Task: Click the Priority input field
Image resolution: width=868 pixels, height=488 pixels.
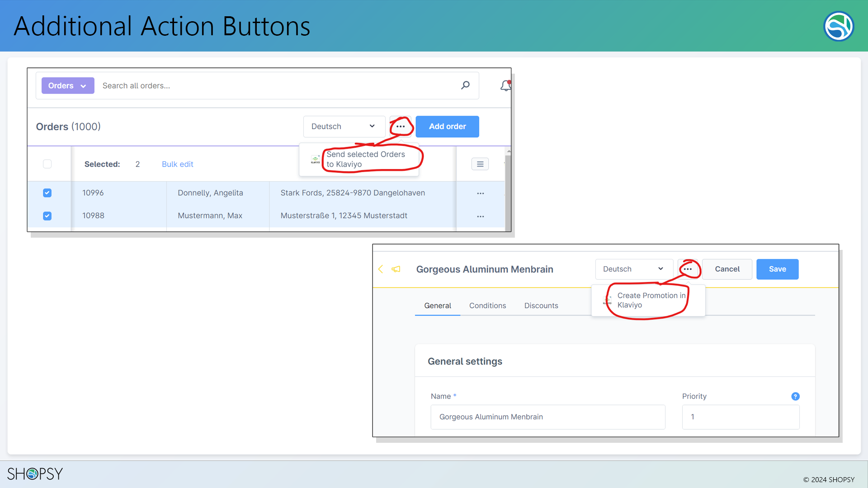Action: [x=741, y=417]
